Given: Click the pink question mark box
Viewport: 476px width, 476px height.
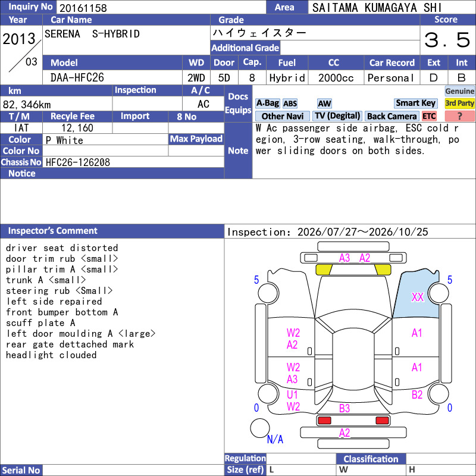Looking at the screenshot, I should click(459, 116).
